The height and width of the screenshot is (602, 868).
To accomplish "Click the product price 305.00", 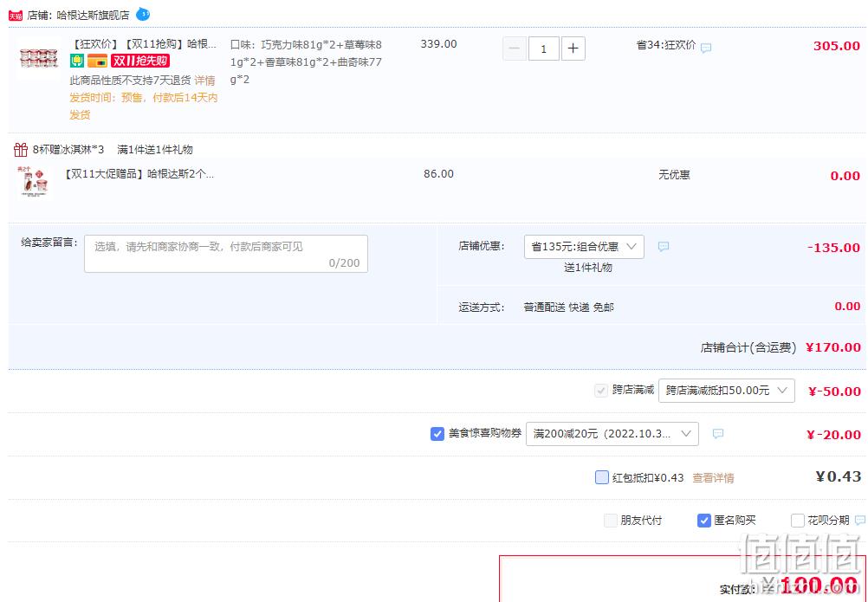I will tap(837, 46).
